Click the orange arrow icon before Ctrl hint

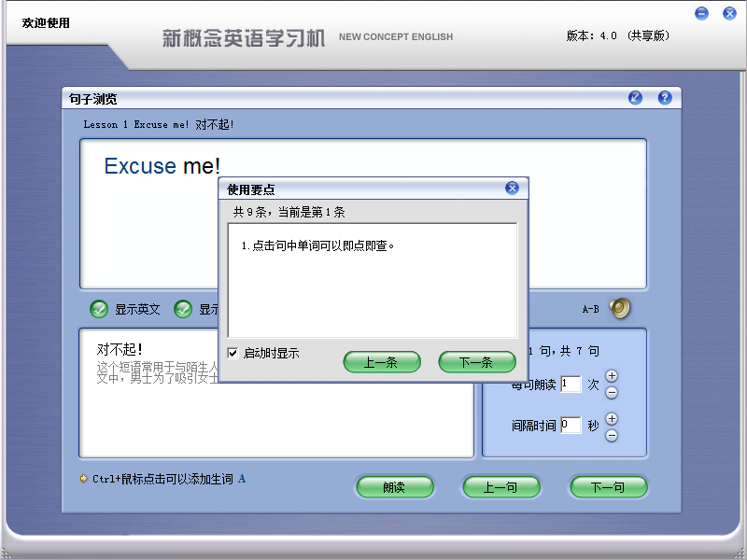(x=84, y=478)
